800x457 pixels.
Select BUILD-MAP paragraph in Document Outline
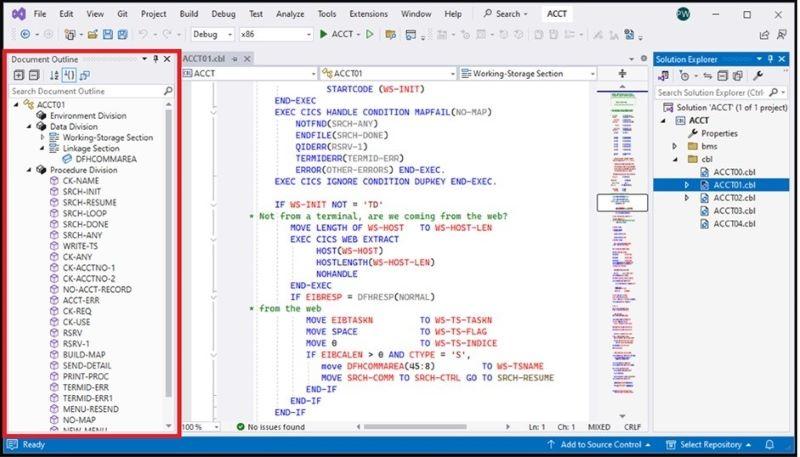point(84,354)
